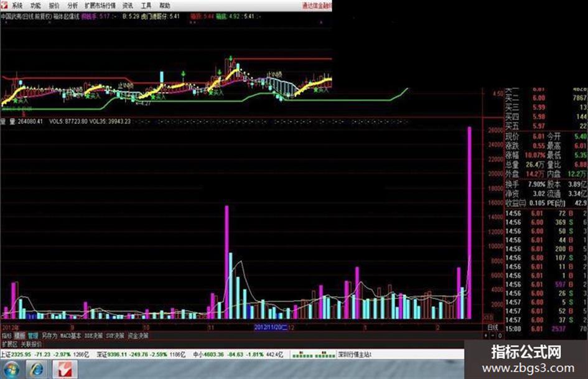The width and height of the screenshot is (588, 379).
Task: Click the 换手 7.90% value
Action: (536, 184)
